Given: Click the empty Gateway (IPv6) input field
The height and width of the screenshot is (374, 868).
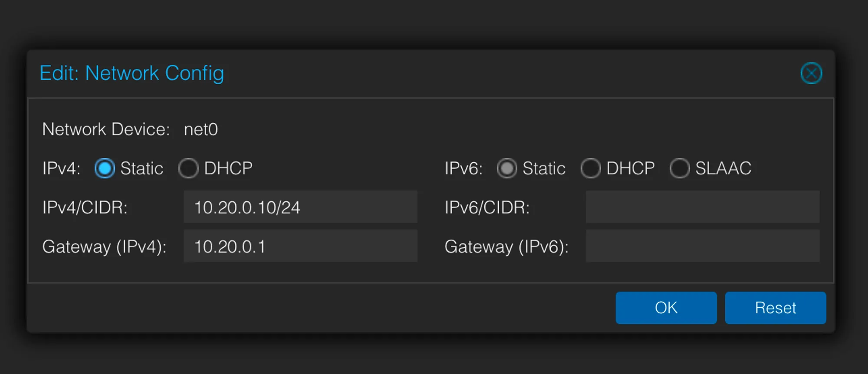Looking at the screenshot, I should tap(702, 246).
